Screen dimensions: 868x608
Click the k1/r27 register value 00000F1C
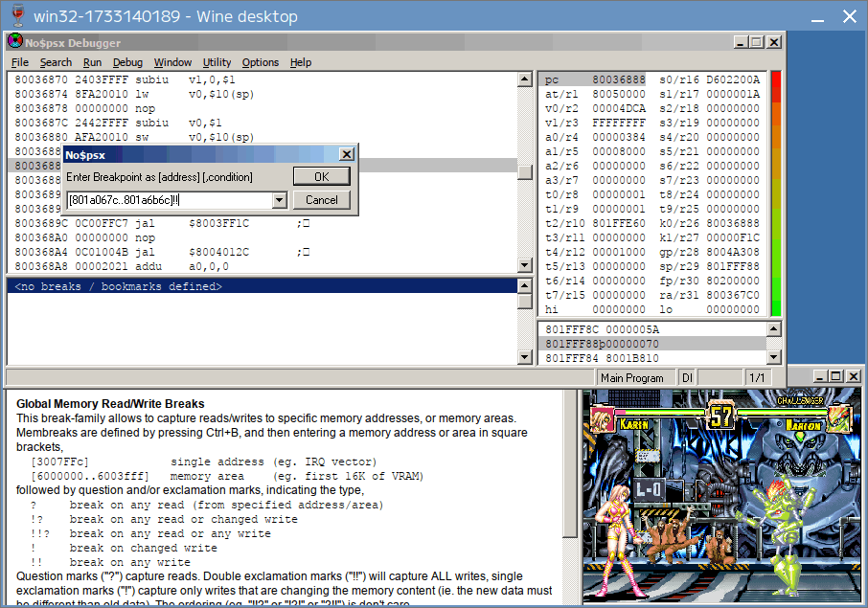[x=733, y=237]
